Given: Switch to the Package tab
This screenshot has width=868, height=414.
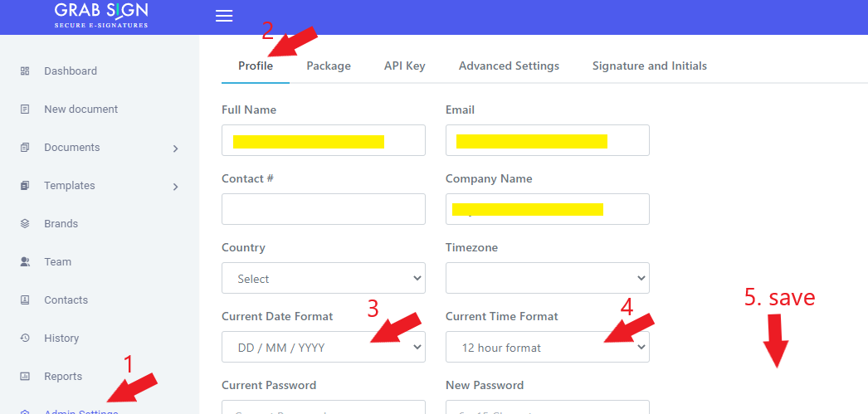Looking at the screenshot, I should (329, 66).
